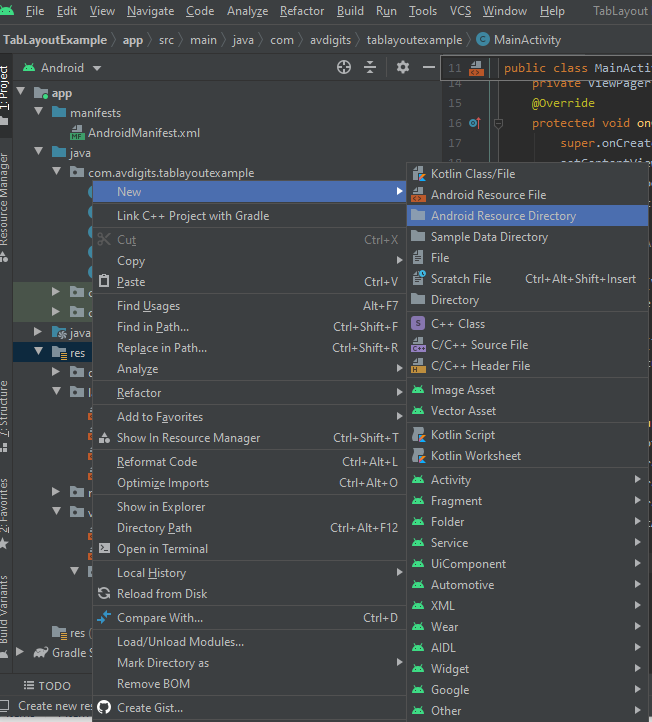Open Project panel settings gear
The width and height of the screenshot is (652, 722).
[403, 68]
